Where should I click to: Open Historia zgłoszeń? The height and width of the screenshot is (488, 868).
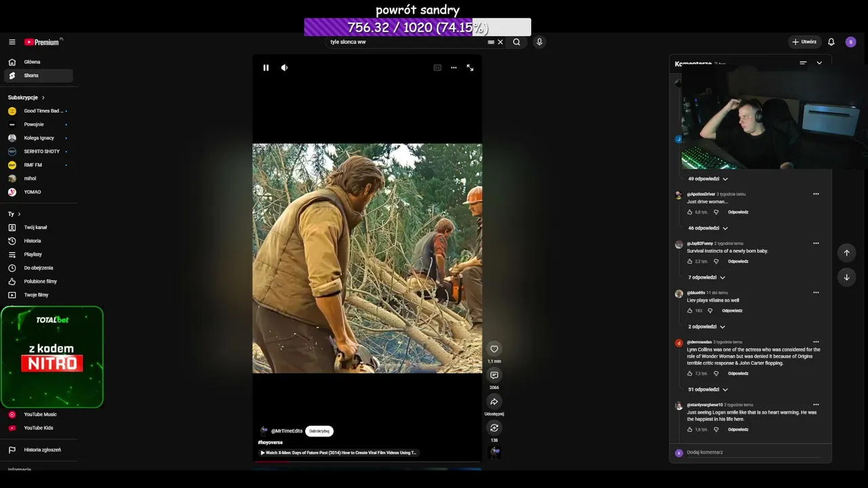click(39, 449)
